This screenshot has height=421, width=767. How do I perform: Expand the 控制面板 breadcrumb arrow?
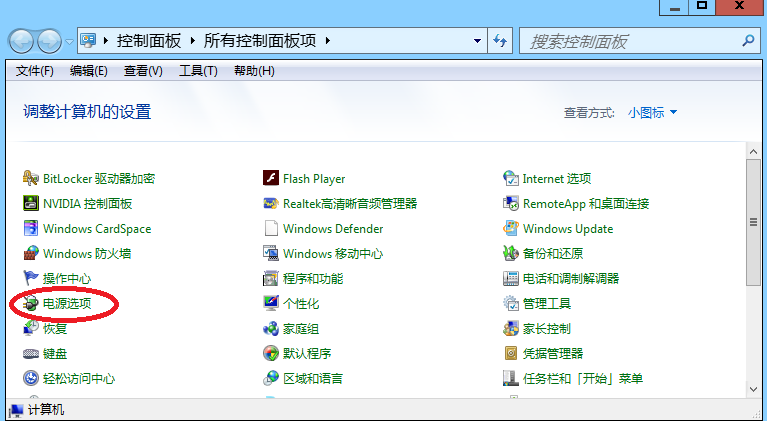194,42
